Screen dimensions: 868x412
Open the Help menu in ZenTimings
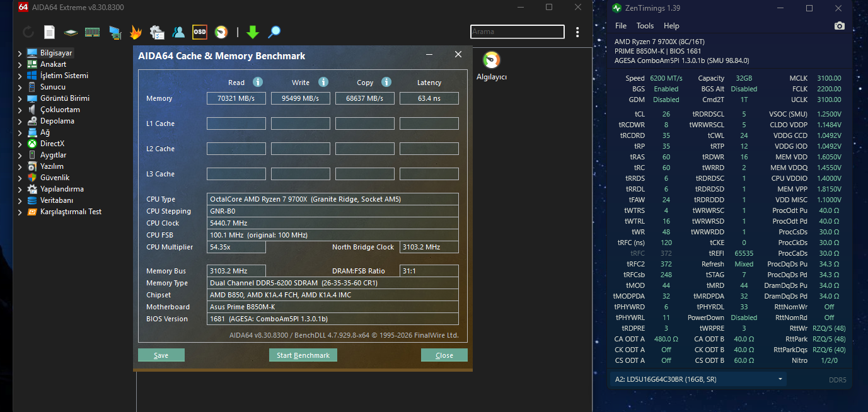click(671, 26)
